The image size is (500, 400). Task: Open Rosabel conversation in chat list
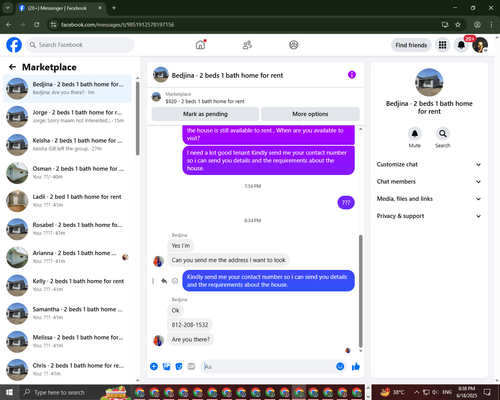pyautogui.click(x=68, y=229)
